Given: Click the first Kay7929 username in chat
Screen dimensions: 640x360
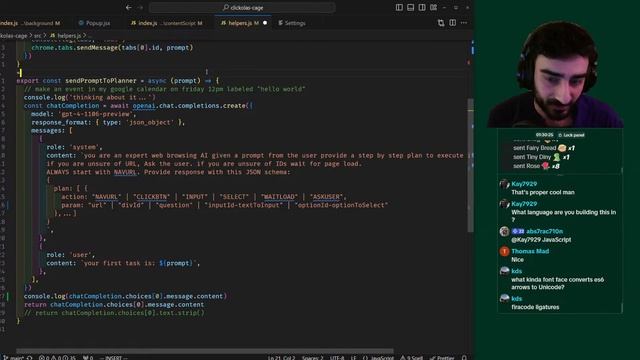Looking at the screenshot, I should pyautogui.click(x=524, y=184).
